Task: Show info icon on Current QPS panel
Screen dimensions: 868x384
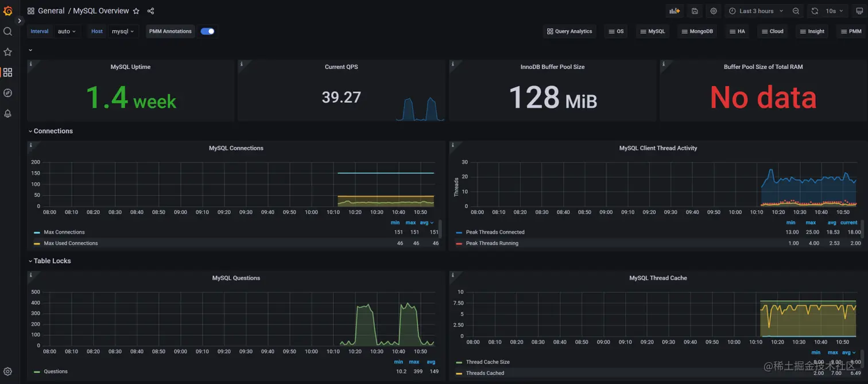Action: click(241, 64)
